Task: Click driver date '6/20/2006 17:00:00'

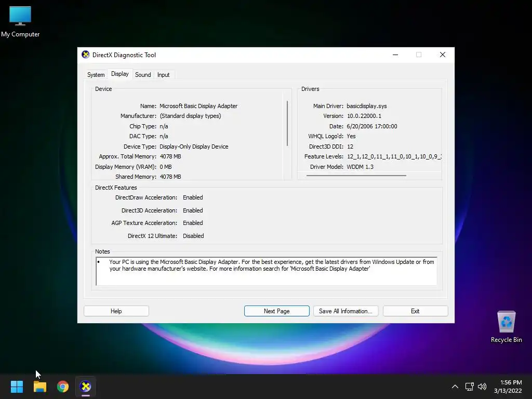Action: (x=372, y=126)
